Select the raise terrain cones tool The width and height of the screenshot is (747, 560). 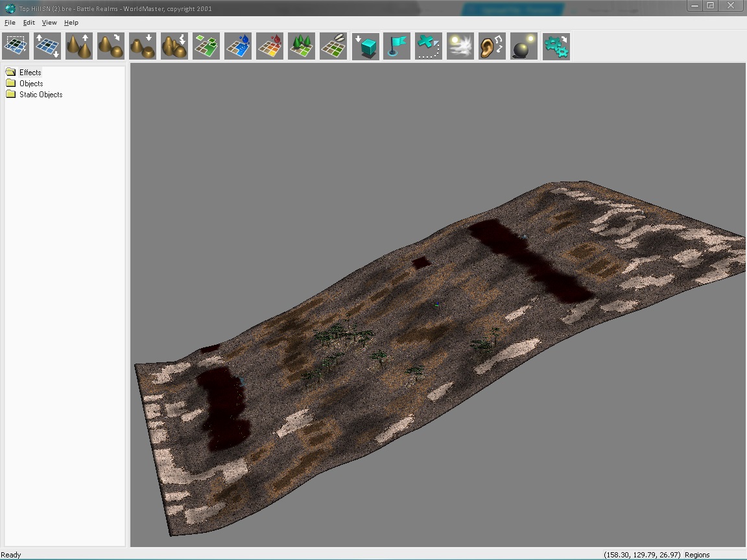pos(79,46)
